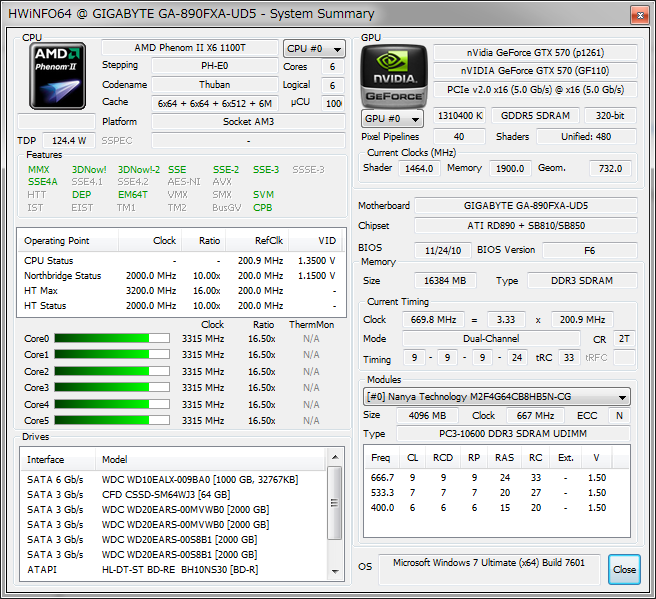
Task: Click the Geom. clock 732.0 field
Action: 610,169
